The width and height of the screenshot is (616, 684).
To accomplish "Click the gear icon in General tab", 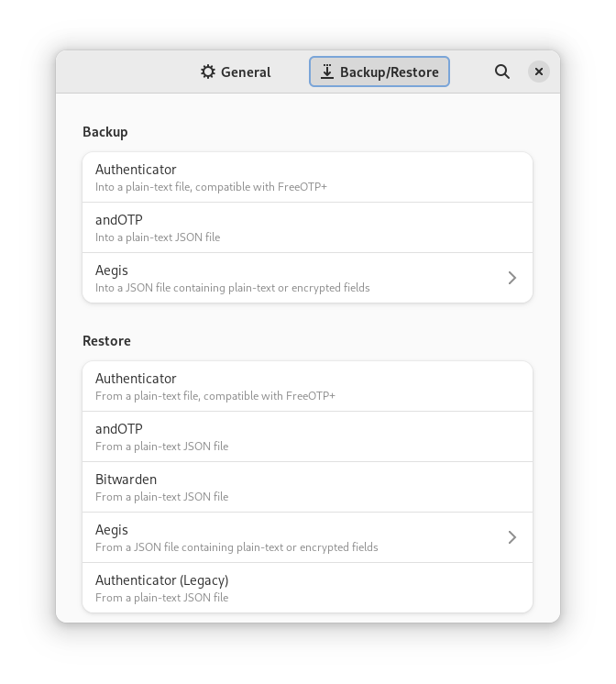I will (208, 72).
